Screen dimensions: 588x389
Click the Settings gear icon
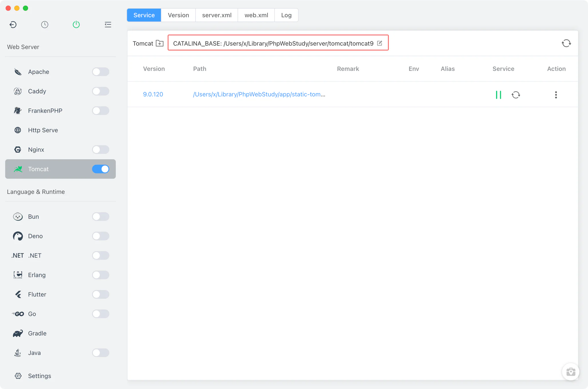(x=18, y=376)
